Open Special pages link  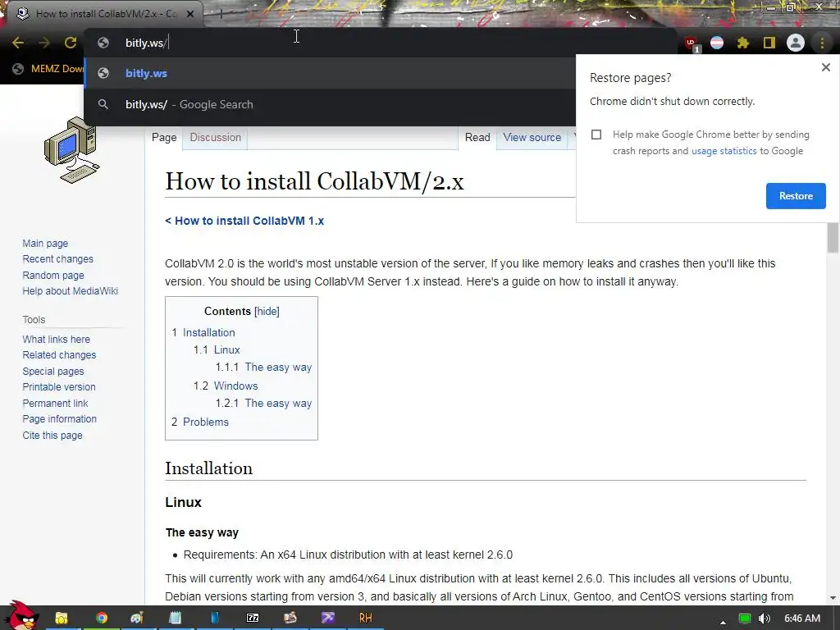click(x=53, y=372)
